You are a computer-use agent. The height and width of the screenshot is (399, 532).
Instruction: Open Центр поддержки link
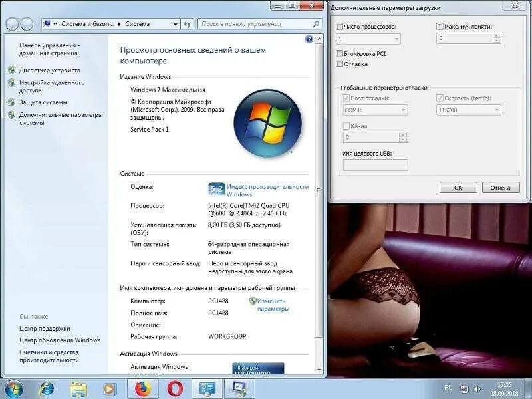pyautogui.click(x=45, y=329)
